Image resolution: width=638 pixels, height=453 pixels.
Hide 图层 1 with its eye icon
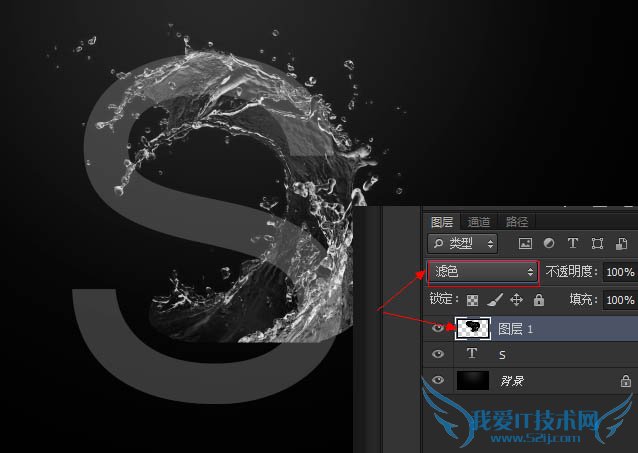pyautogui.click(x=438, y=328)
